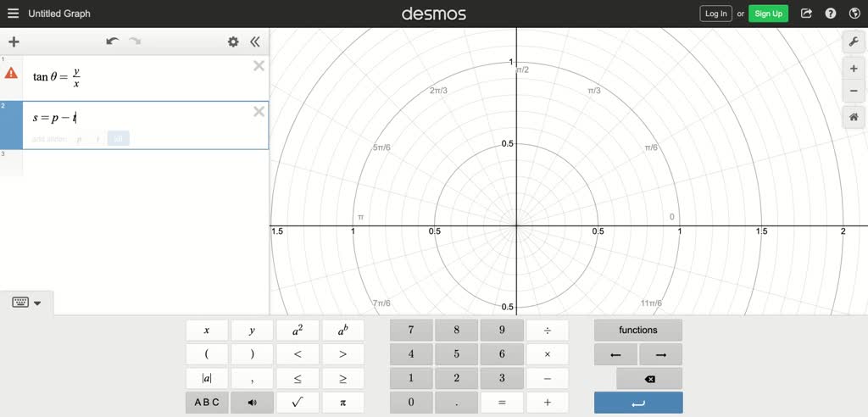Click the Add Item plus icon
868x417 pixels.
14,42
